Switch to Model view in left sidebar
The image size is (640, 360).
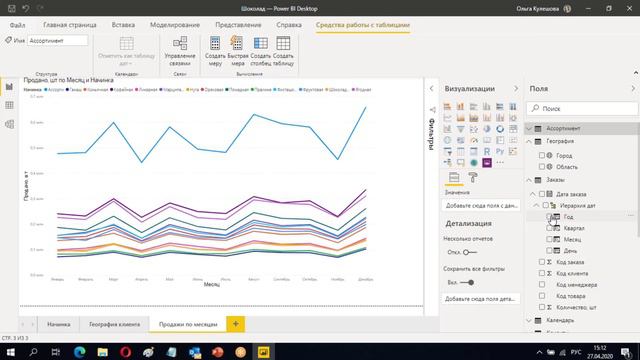click(9, 124)
